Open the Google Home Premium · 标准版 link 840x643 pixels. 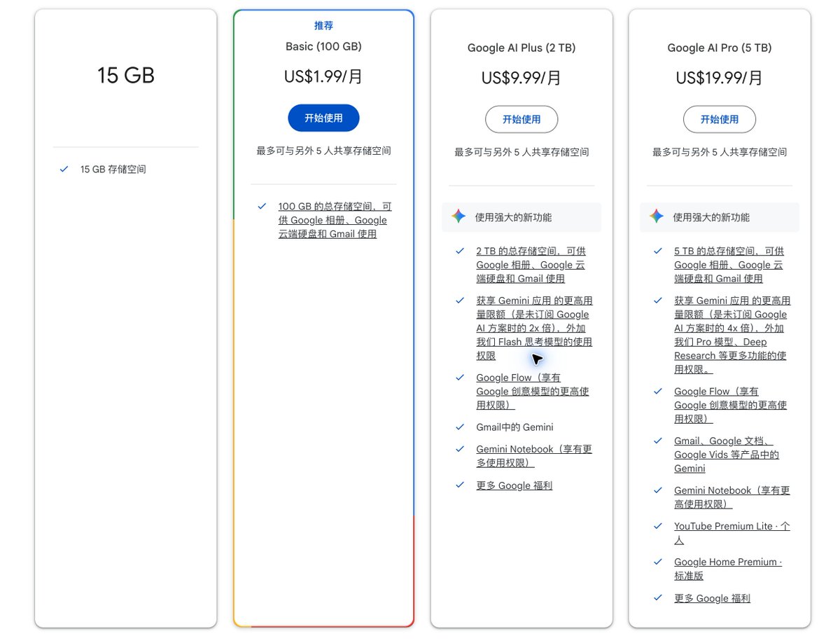[x=728, y=569]
